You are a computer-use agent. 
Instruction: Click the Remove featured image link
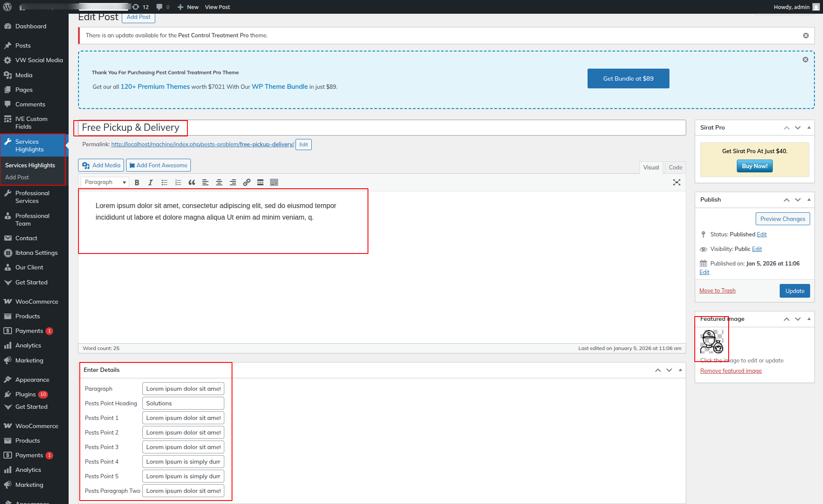(x=731, y=371)
